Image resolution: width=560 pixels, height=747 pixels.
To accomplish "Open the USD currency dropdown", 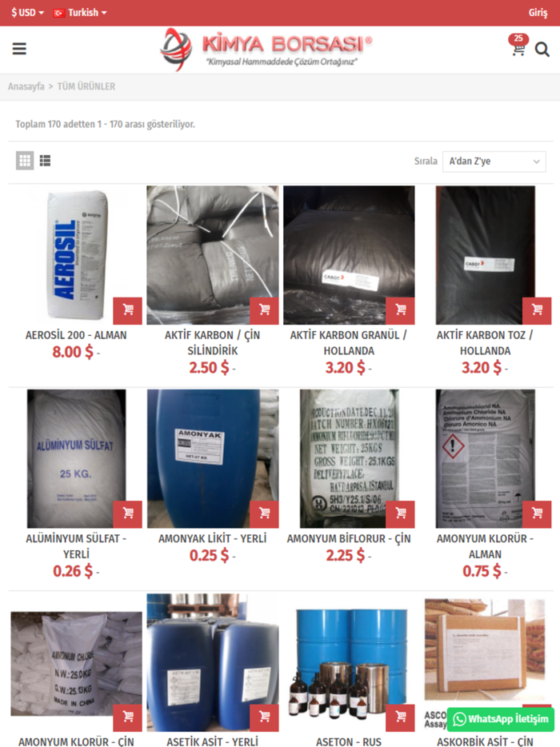I will click(28, 13).
